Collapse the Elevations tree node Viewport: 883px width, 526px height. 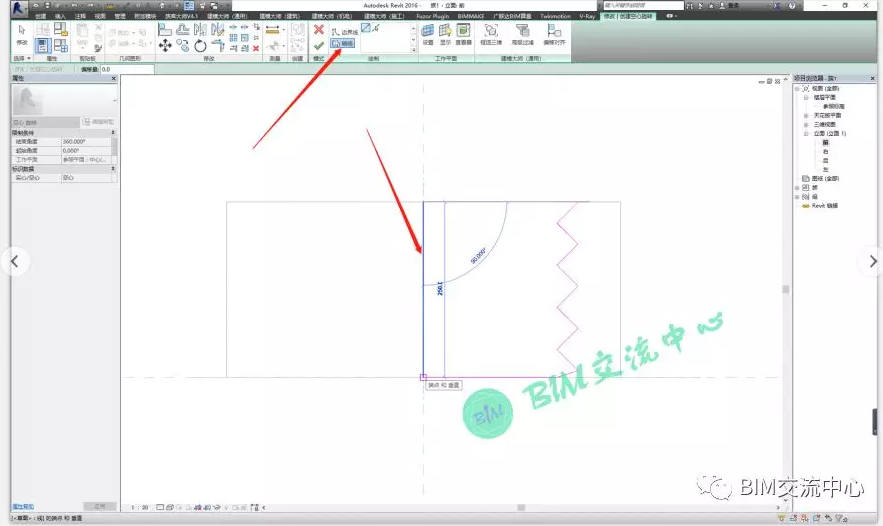[806, 133]
